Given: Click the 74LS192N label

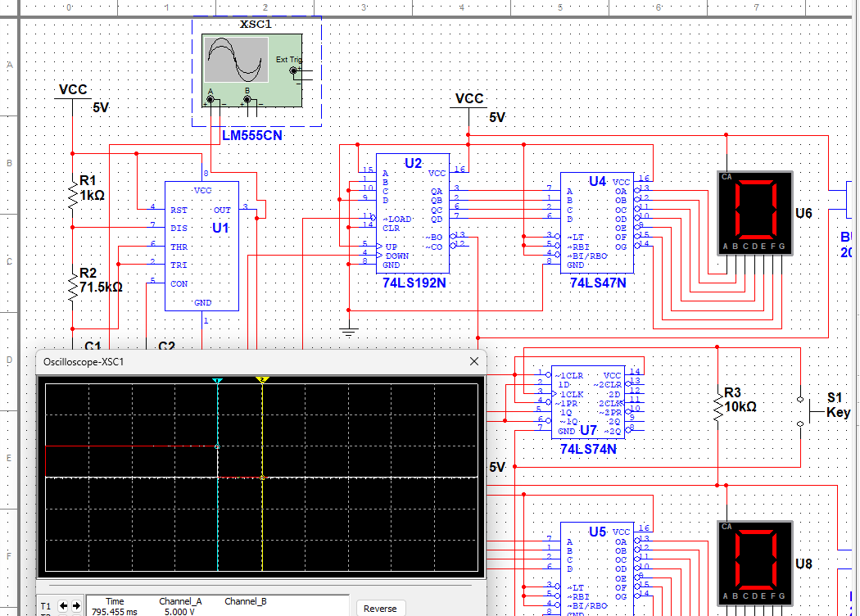Looking at the screenshot, I should 414,283.
